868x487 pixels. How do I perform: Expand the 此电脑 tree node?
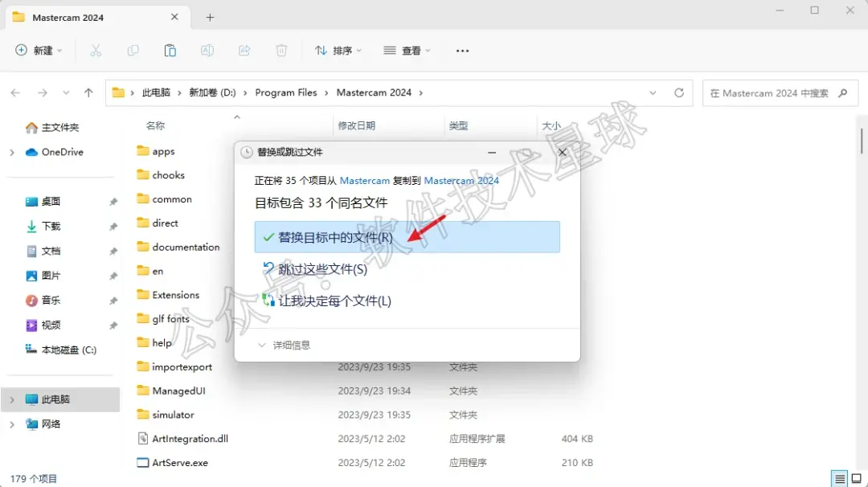coord(12,399)
